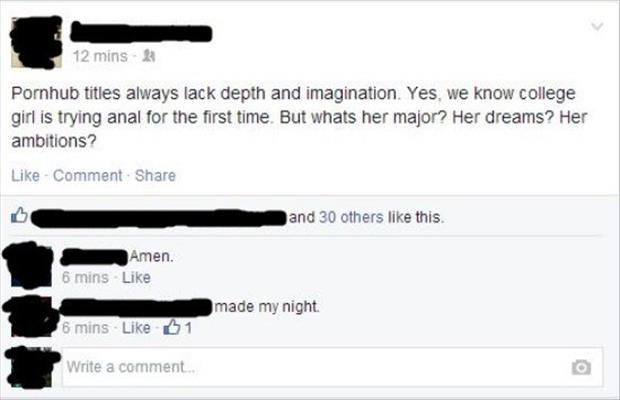
Task: Like the 'made my night' comment
Action: (x=136, y=328)
